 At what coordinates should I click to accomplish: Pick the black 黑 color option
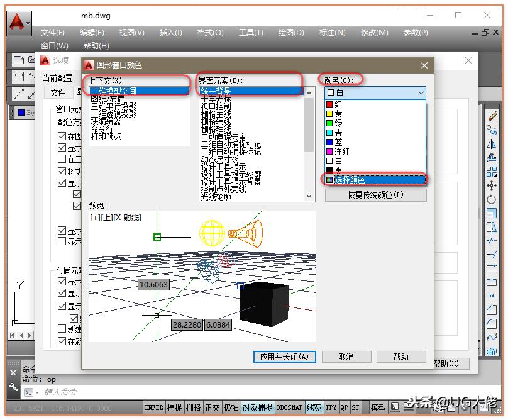[x=375, y=170]
